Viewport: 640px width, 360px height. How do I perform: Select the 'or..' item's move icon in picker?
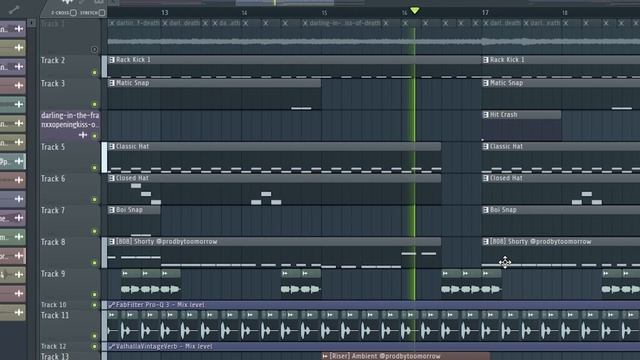[x=19, y=256]
